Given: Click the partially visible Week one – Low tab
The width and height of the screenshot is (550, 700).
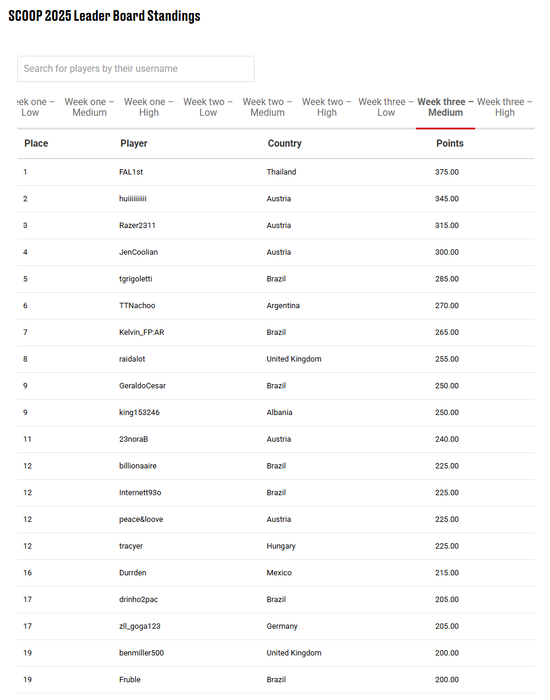Looking at the screenshot, I should [x=36, y=107].
